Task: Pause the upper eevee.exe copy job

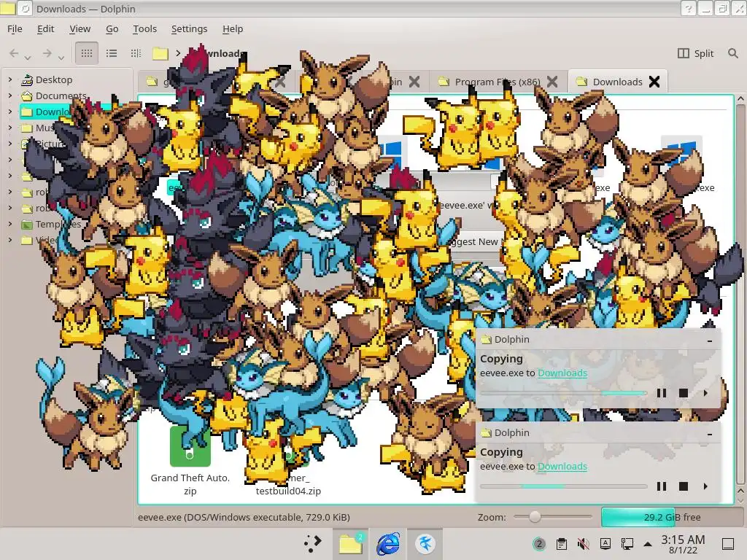Action: (661, 393)
